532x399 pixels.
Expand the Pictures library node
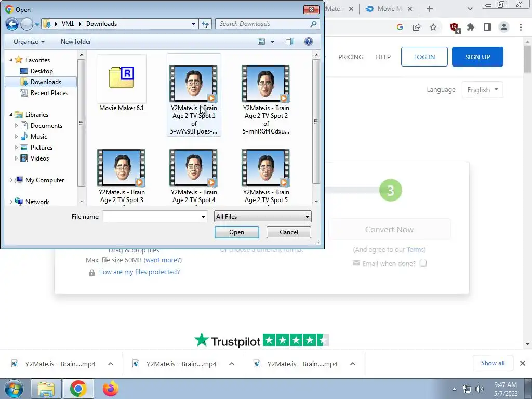(16, 147)
